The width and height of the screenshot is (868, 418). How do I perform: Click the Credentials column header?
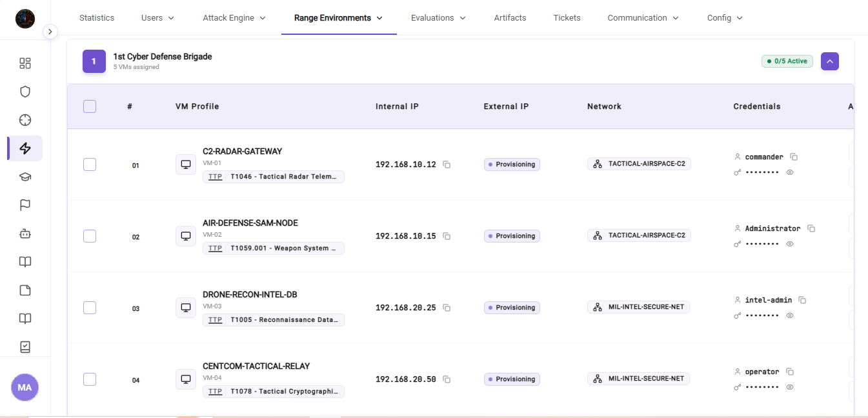click(757, 106)
